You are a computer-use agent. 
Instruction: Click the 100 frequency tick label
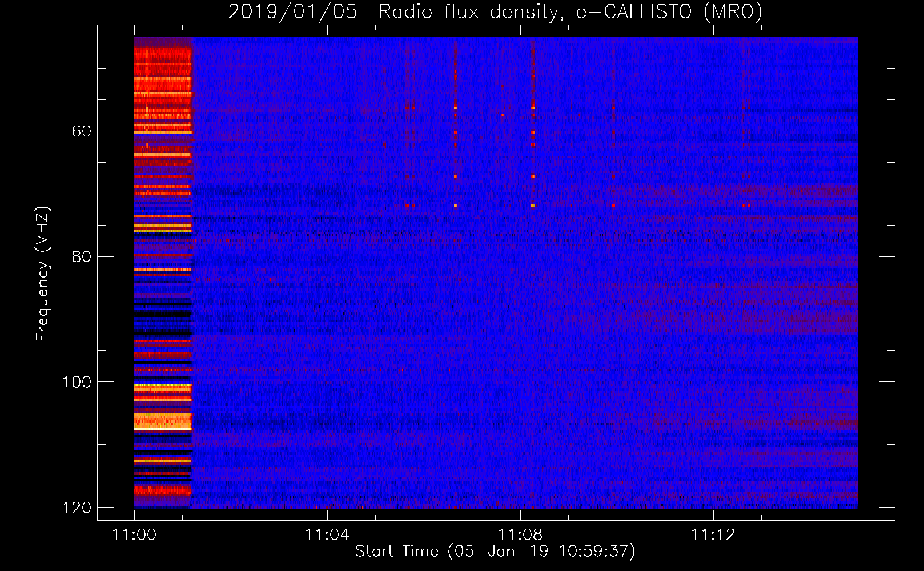77,382
